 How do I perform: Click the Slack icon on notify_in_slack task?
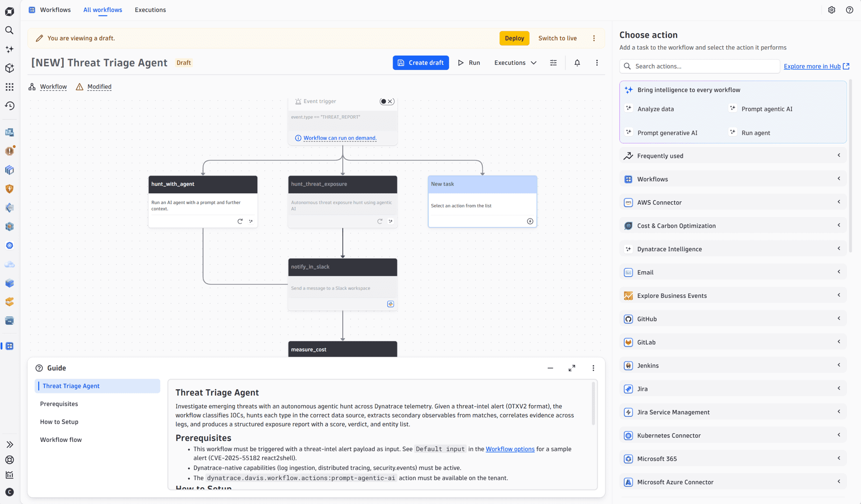click(391, 304)
